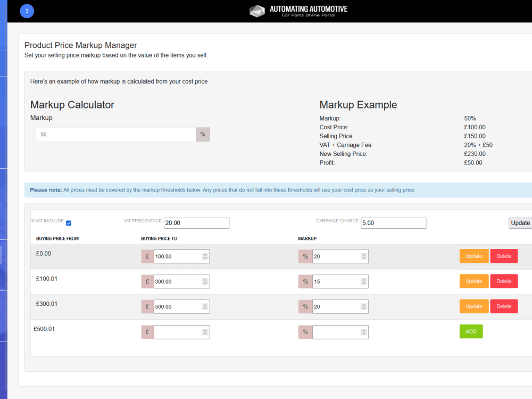532x399 pixels.
Task: Click £ symbol in the £300.01 row
Action: tap(147, 307)
